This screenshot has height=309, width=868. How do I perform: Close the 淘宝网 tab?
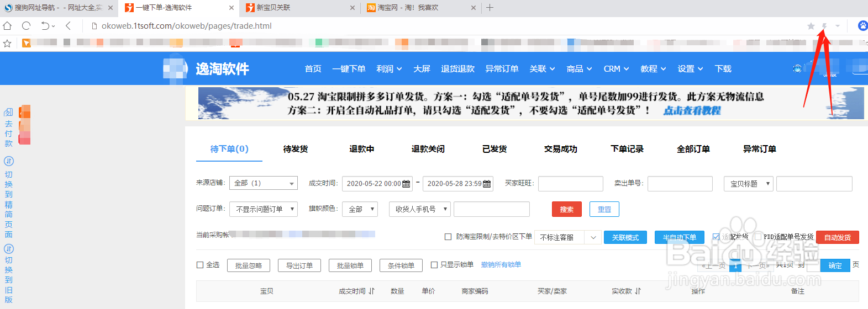pos(474,8)
